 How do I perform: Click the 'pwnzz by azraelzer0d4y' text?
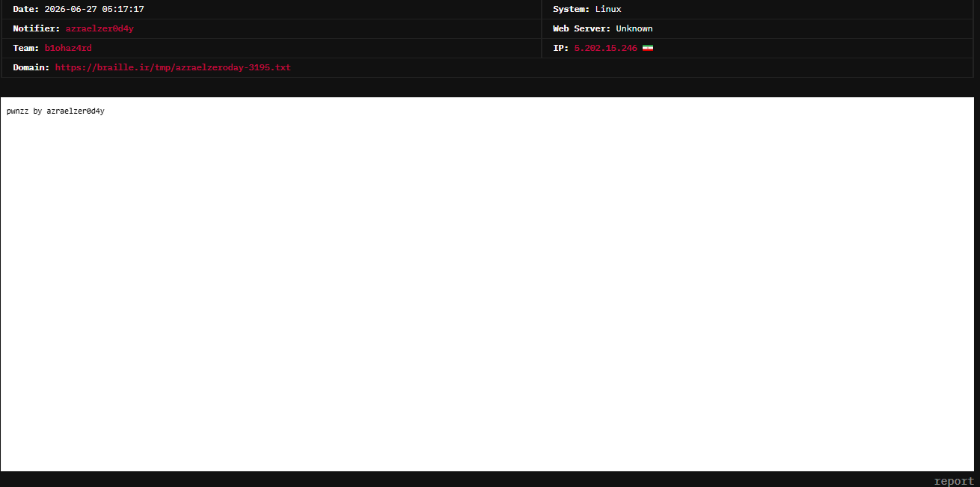[x=55, y=111]
